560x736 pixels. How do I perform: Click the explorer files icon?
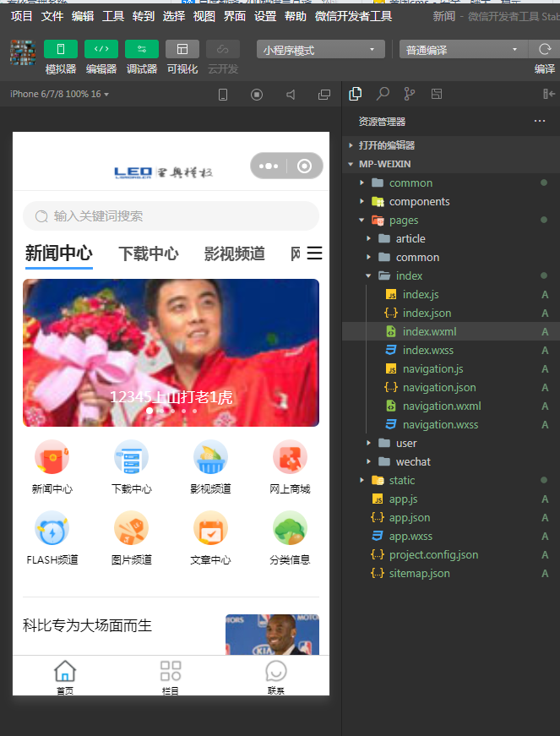[x=356, y=94]
